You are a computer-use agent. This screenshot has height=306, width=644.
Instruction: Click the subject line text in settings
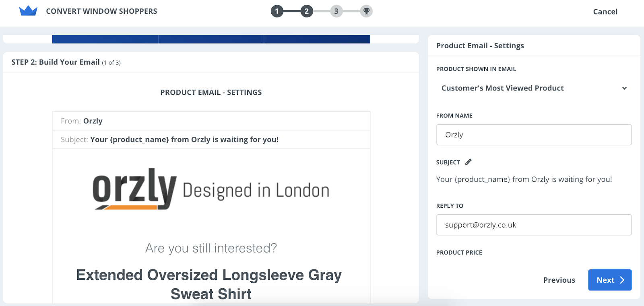pos(524,179)
